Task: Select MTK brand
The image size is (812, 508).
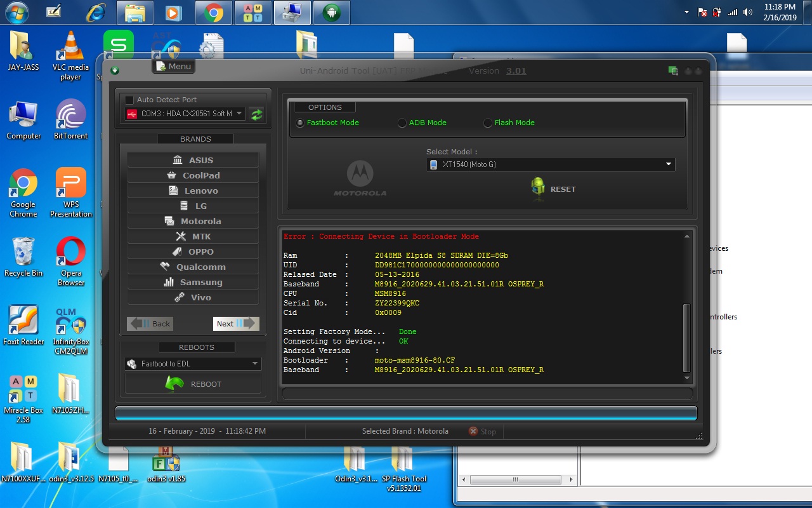Action: point(193,236)
